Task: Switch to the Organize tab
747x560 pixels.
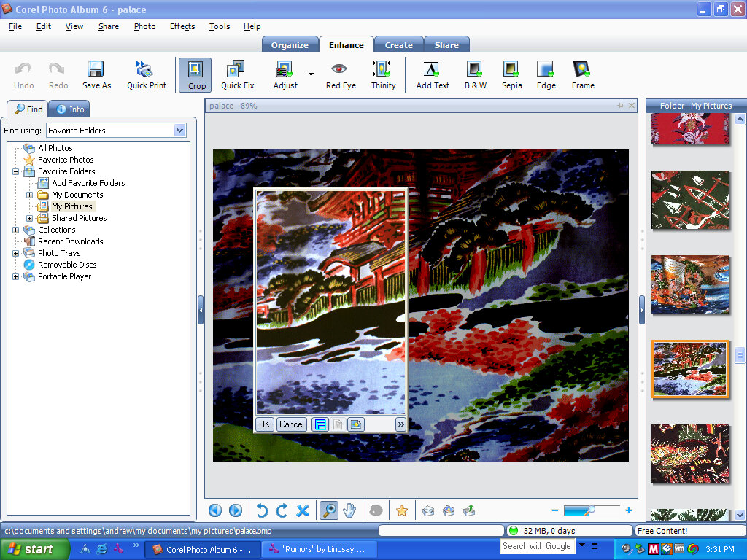Action: pyautogui.click(x=290, y=45)
